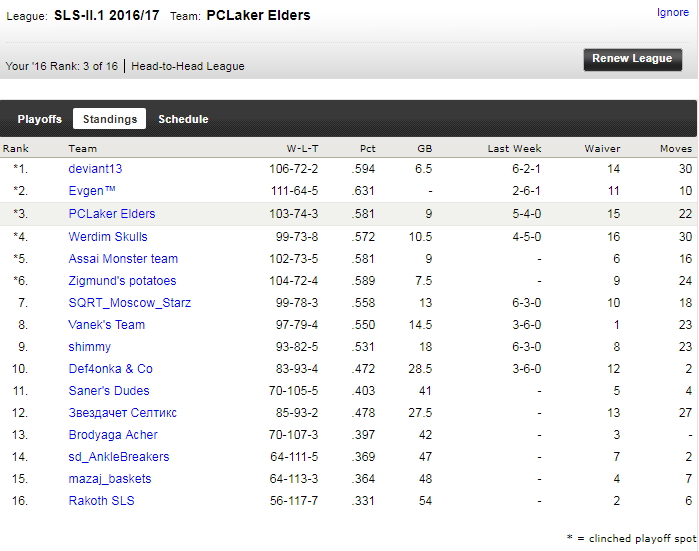Viewport: 699px width, 551px height.
Task: Select the Standings tab
Action: point(110,119)
